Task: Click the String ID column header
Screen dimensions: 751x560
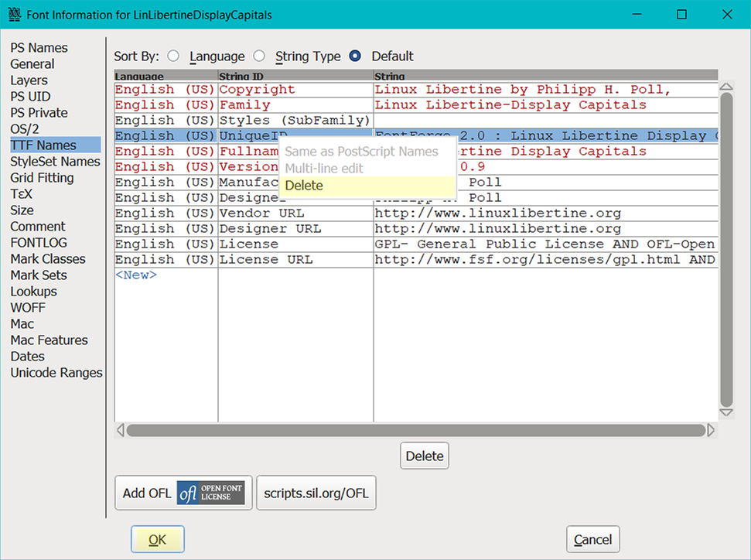Action: click(295, 76)
